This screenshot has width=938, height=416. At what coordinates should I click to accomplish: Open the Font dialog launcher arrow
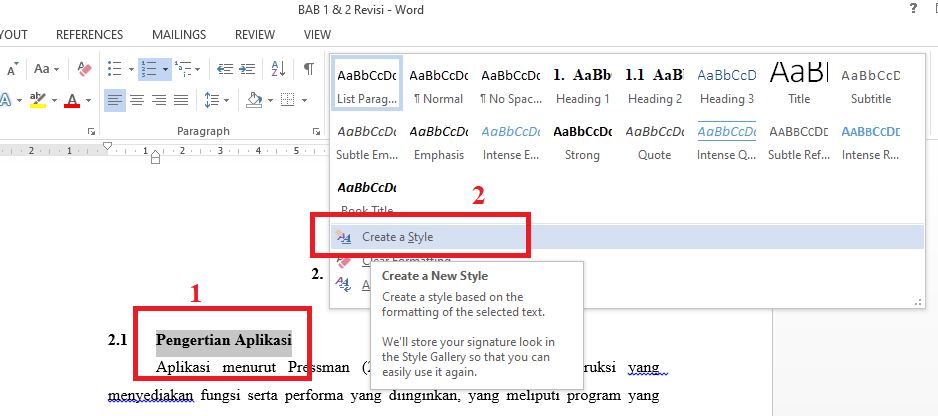[x=91, y=130]
